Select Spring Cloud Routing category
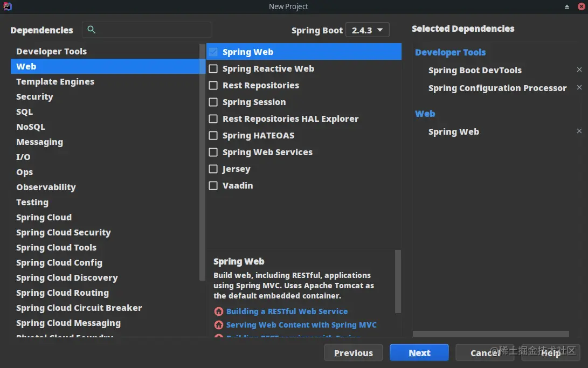Image resolution: width=588 pixels, height=368 pixels. (105, 293)
